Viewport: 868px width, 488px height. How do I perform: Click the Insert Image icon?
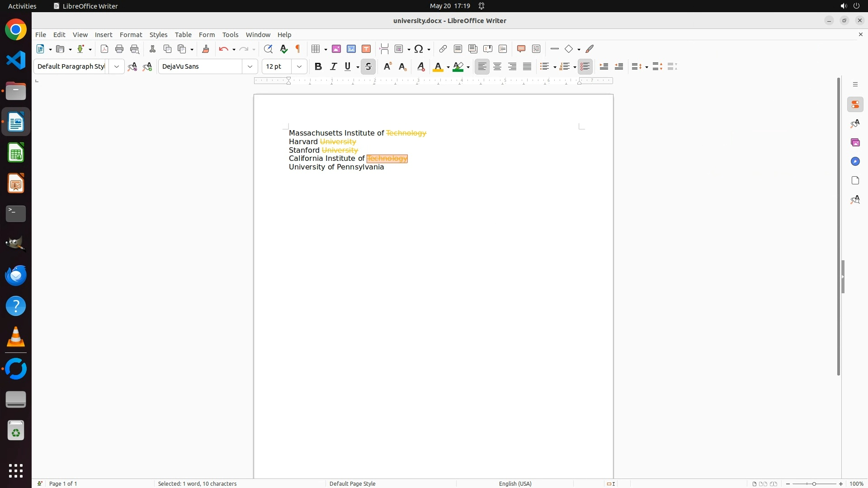(336, 49)
